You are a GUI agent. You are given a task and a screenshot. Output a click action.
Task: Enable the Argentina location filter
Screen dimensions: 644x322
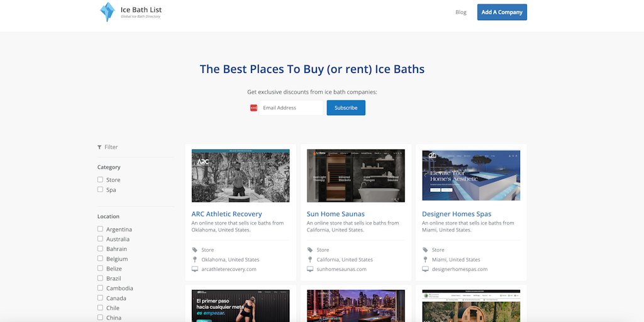(x=100, y=229)
